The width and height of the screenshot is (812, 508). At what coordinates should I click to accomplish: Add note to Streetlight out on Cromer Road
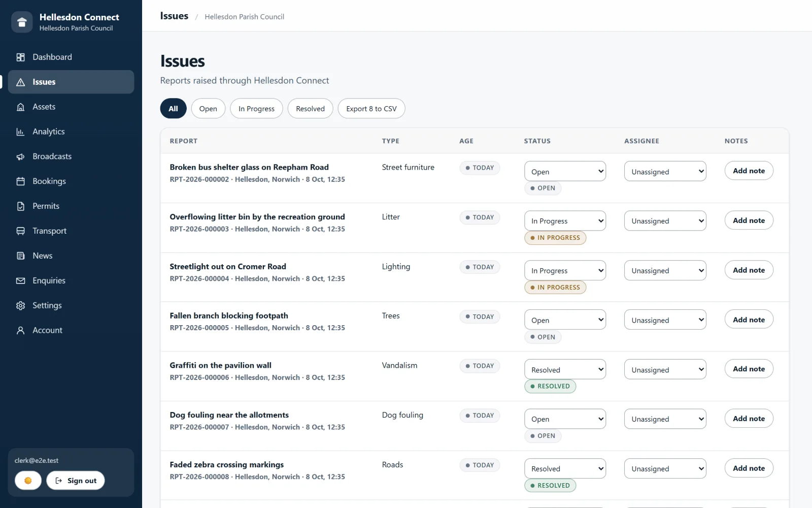749,270
